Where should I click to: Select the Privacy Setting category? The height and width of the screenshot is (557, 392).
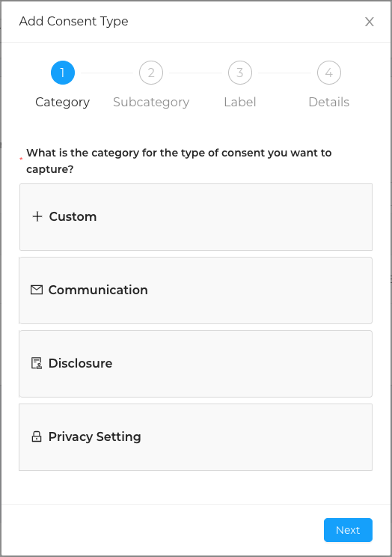coord(196,437)
